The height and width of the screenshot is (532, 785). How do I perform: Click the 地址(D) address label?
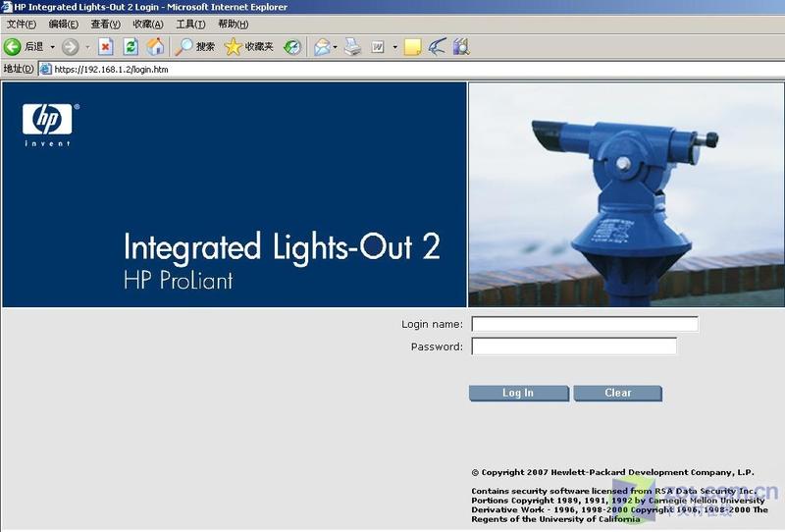coord(19,69)
